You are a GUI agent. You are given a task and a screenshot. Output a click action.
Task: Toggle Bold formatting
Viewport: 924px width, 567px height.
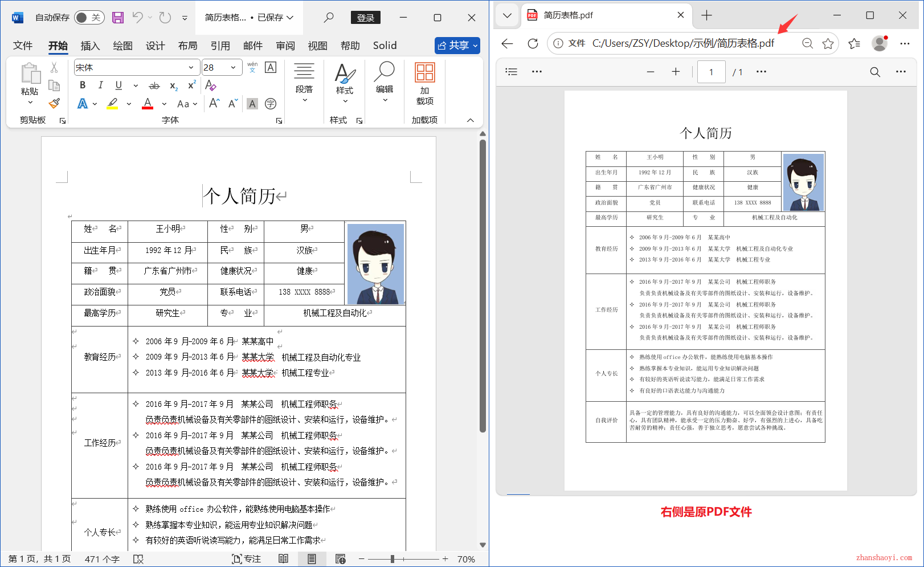pyautogui.click(x=83, y=85)
